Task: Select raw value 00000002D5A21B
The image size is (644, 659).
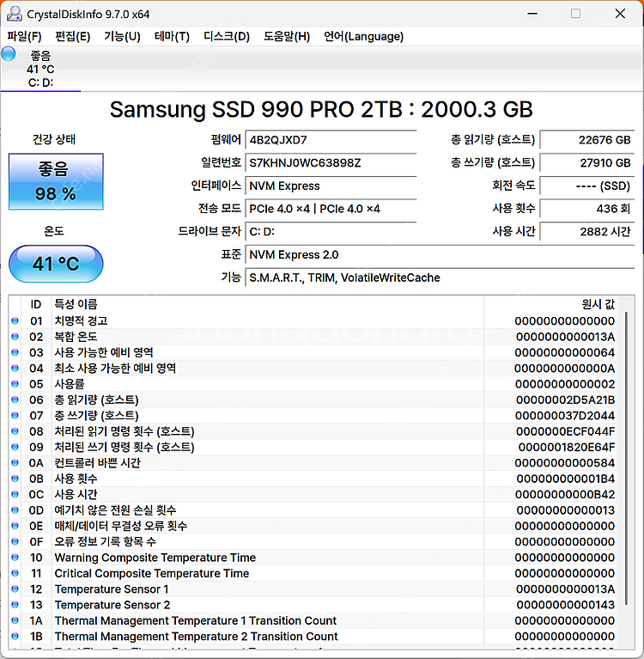Action: [565, 400]
